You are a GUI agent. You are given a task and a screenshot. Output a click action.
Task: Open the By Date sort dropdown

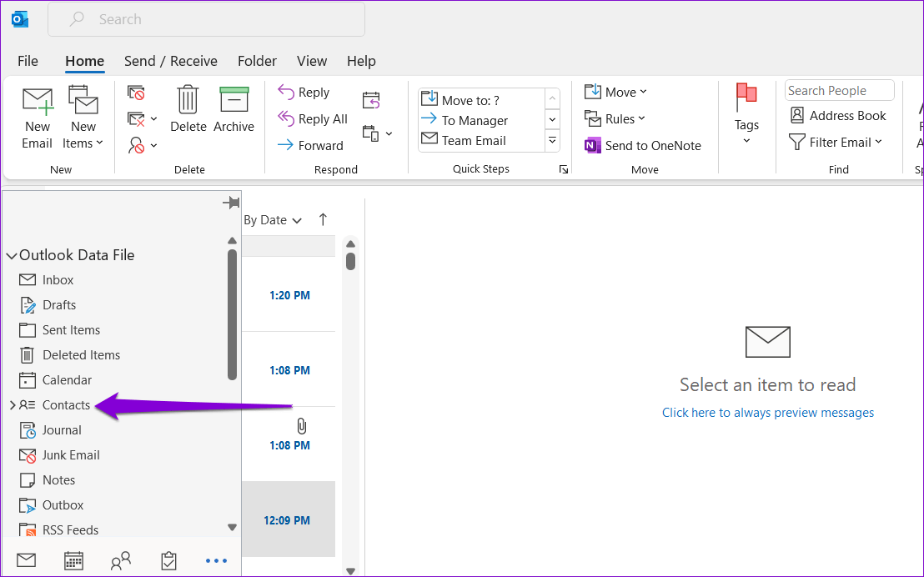click(273, 220)
